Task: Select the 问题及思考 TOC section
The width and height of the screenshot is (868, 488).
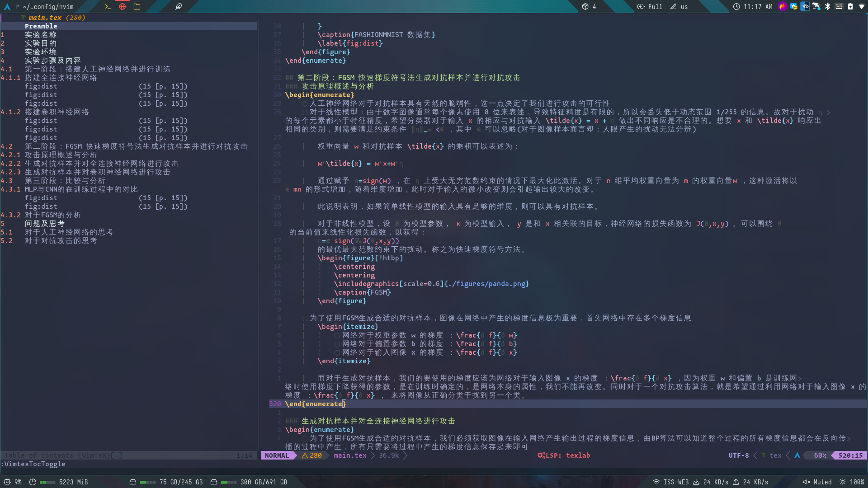Action: click(44, 224)
